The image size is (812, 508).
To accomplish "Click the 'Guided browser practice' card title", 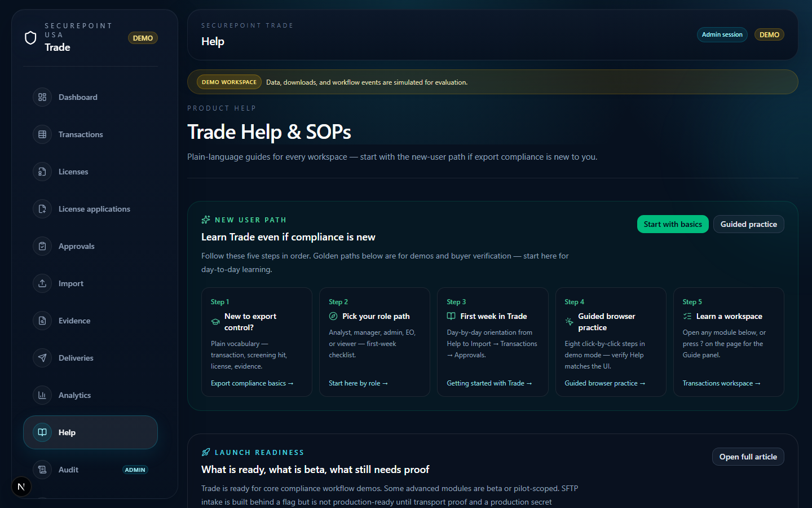I will tap(607, 322).
